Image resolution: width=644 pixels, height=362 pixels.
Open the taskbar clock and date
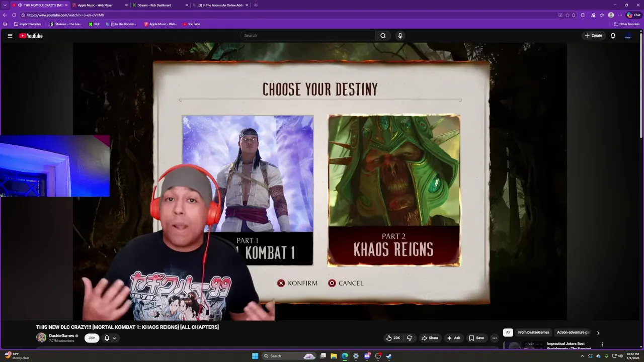tap(632, 356)
